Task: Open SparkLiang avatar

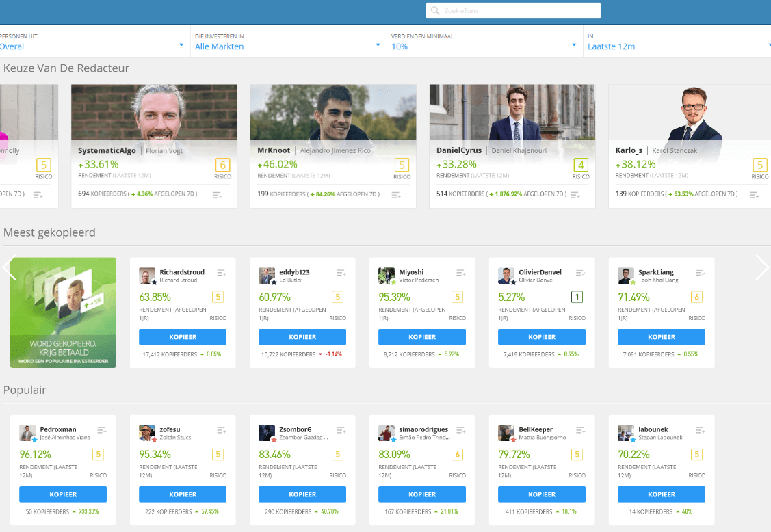Action: point(626,276)
